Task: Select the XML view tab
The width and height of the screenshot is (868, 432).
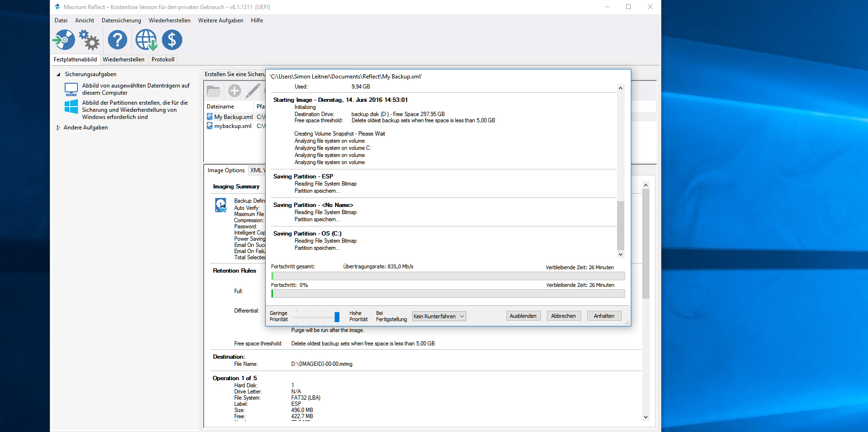Action: pos(257,170)
